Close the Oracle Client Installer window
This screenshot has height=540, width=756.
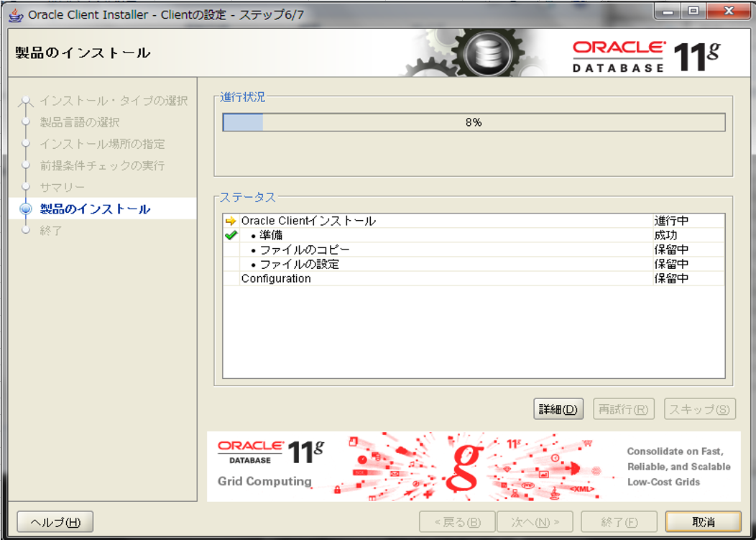[729, 12]
